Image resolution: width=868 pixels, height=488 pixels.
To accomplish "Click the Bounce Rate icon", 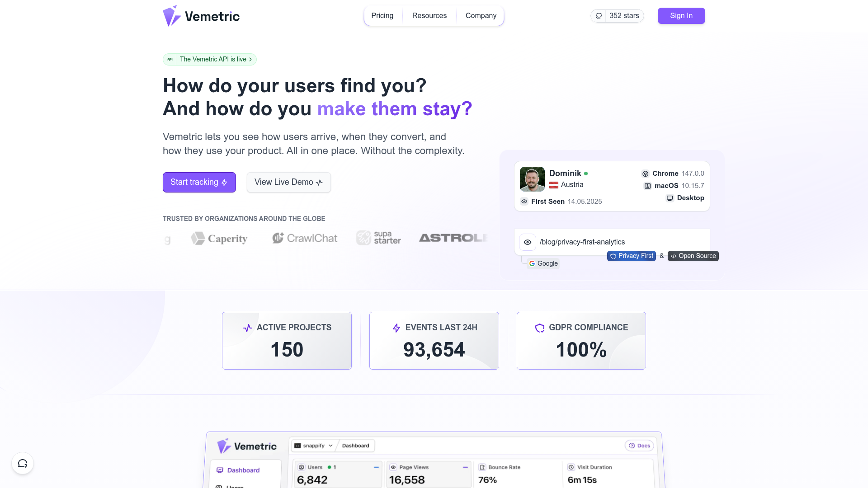I will click(x=482, y=467).
